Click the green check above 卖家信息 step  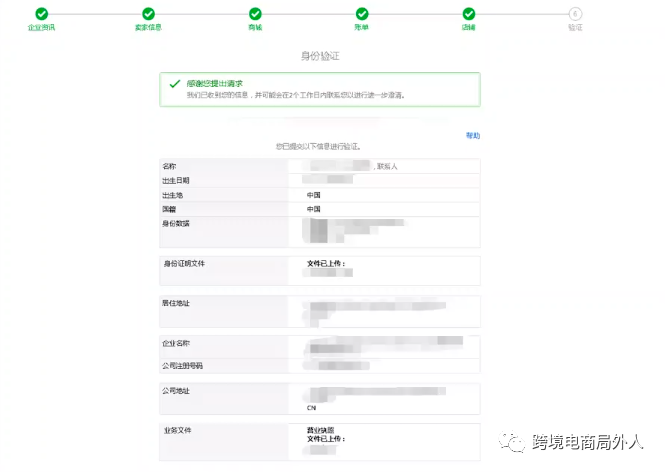pyautogui.click(x=148, y=14)
